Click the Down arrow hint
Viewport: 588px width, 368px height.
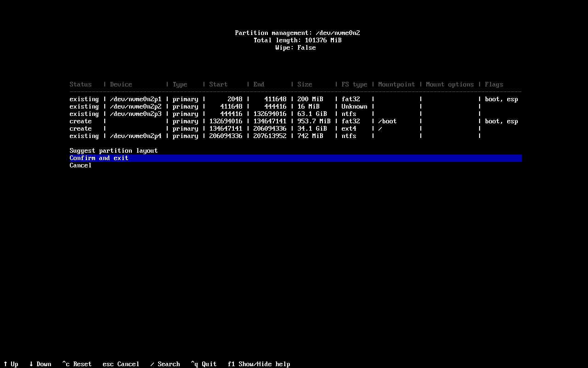click(x=40, y=364)
